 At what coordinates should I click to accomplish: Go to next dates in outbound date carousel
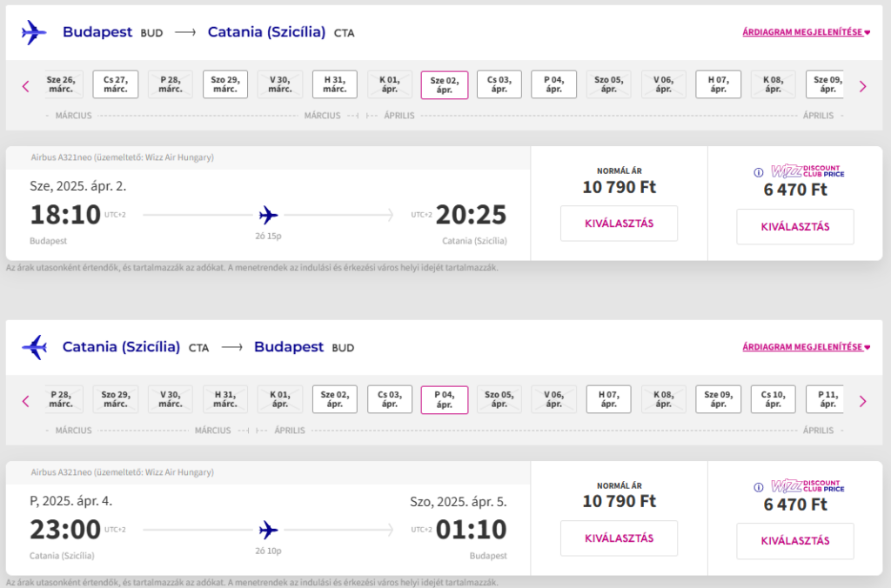tap(862, 85)
